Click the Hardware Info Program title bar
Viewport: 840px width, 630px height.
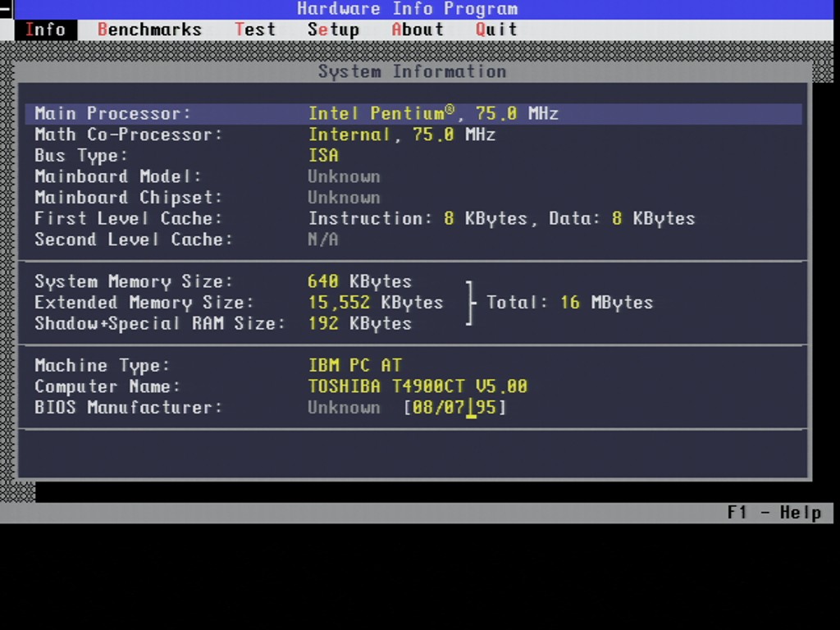point(423,9)
